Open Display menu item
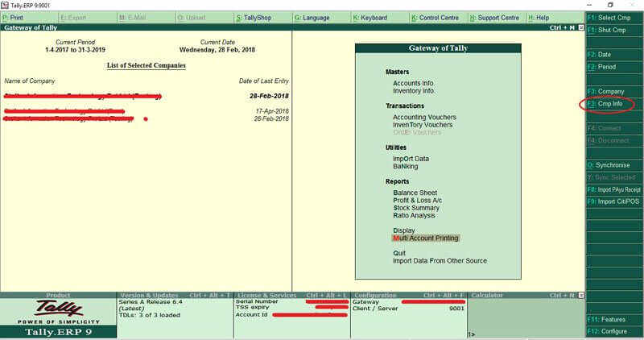 [x=404, y=230]
